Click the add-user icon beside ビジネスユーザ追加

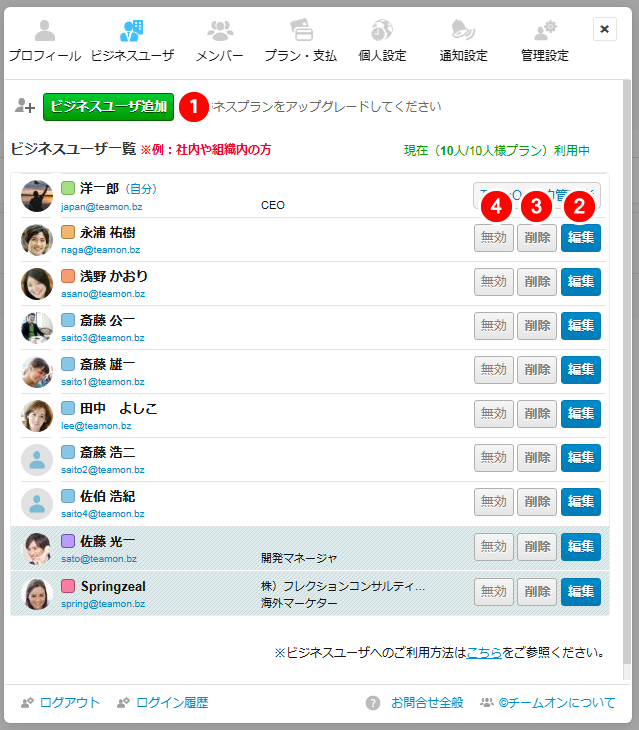coord(25,106)
